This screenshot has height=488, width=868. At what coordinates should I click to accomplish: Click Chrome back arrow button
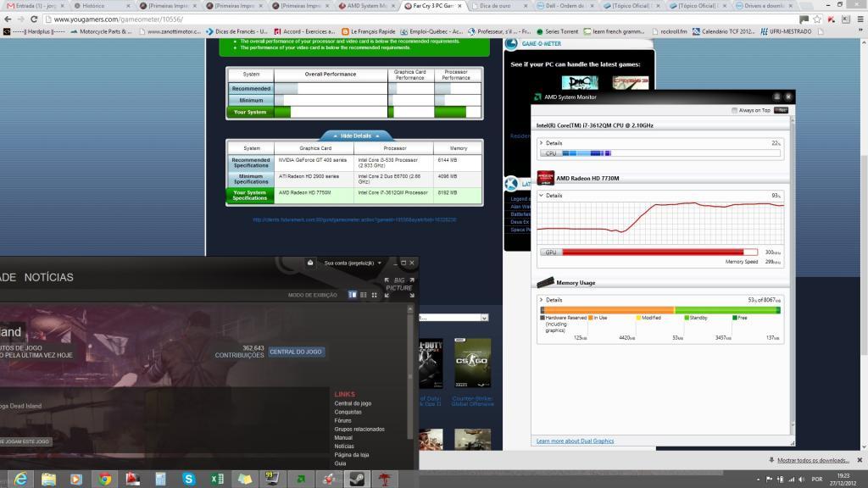click(8, 19)
